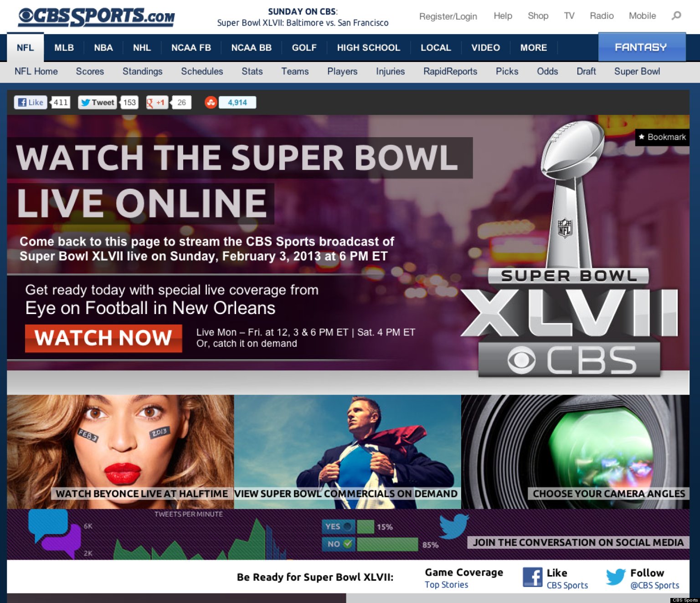Click the tweet count 153
The height and width of the screenshot is (603, 700).
tap(129, 103)
